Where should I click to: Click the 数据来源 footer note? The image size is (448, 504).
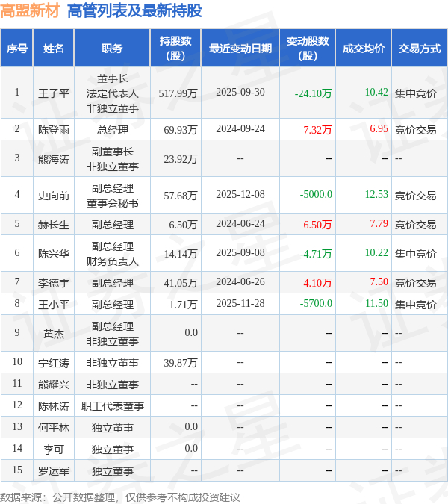[x=120, y=497]
